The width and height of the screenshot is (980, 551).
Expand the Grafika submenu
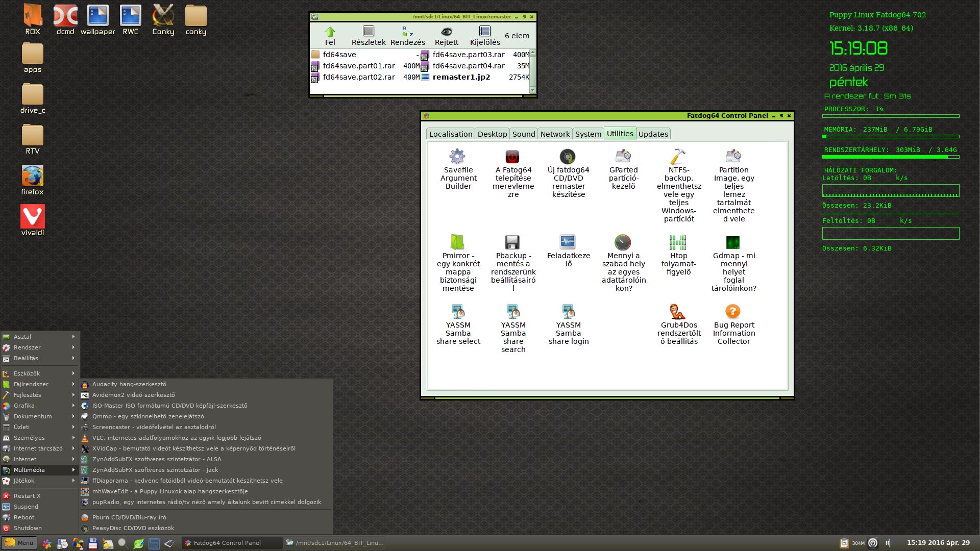click(40, 406)
